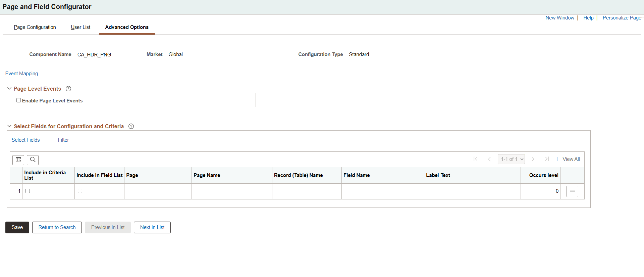644x277 pixels.
Task: Go to next row in grid
Action: pyautogui.click(x=533, y=159)
